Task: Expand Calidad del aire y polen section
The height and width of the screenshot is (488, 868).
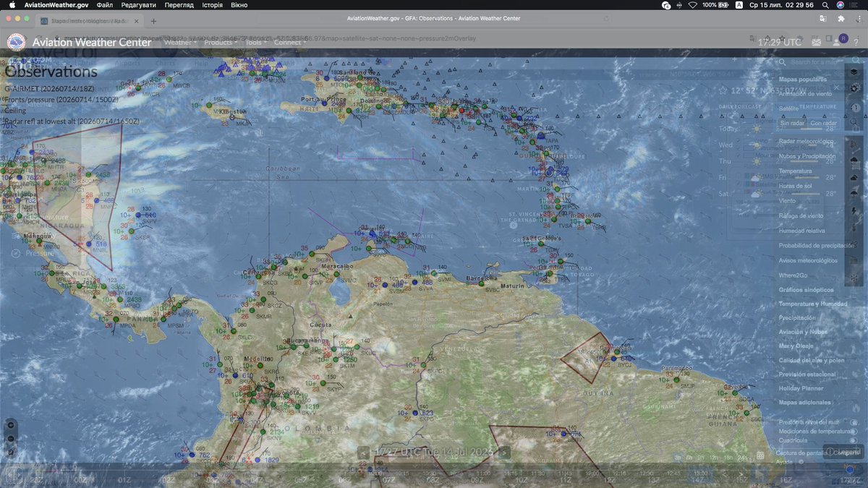Action: (x=812, y=360)
